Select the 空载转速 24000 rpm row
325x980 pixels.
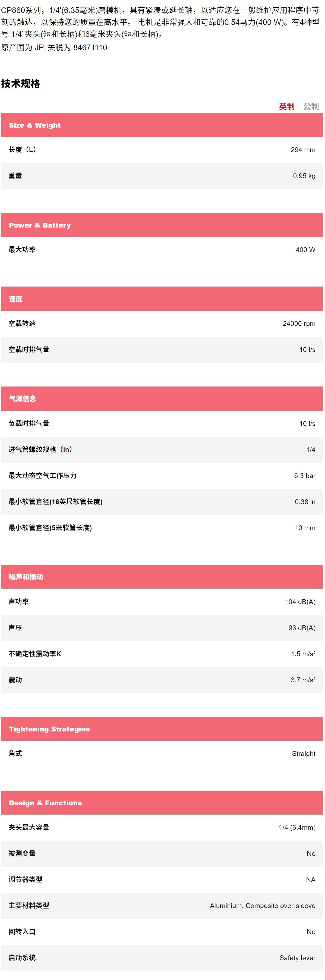pyautogui.click(x=162, y=324)
